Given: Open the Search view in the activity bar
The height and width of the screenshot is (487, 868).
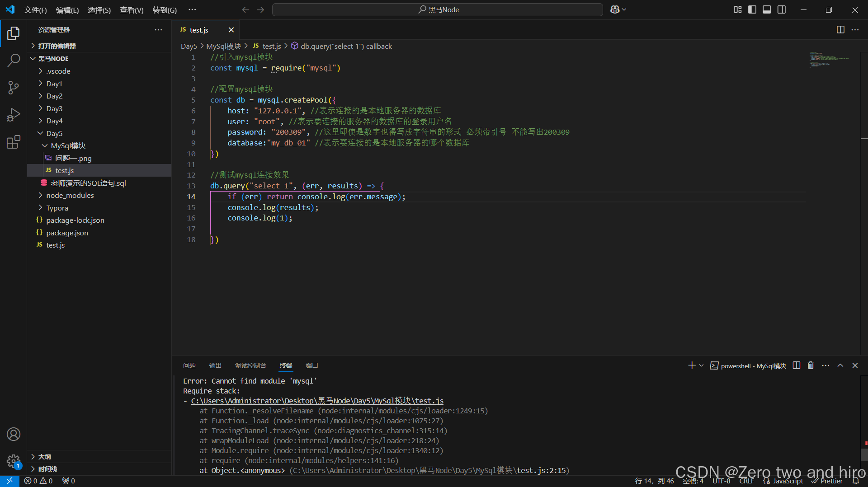Looking at the screenshot, I should pyautogui.click(x=14, y=60).
